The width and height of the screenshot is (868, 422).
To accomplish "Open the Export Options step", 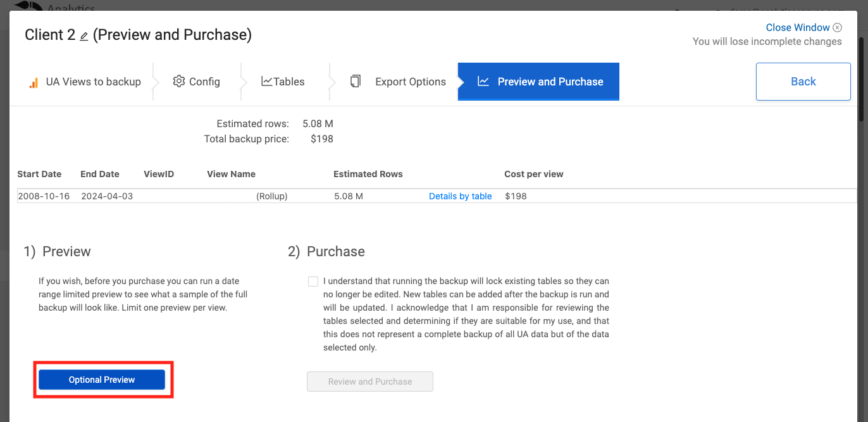I will tap(399, 82).
